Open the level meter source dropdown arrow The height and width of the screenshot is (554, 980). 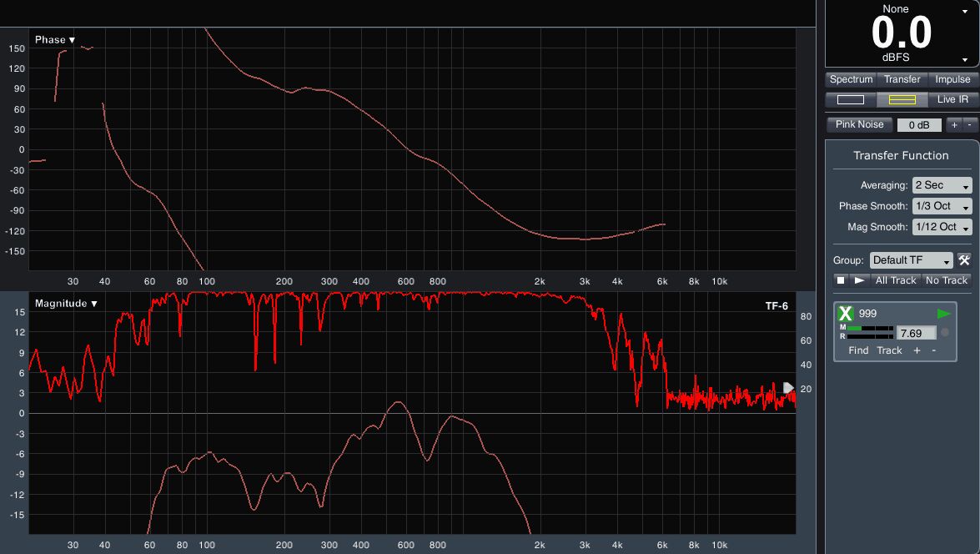964,11
